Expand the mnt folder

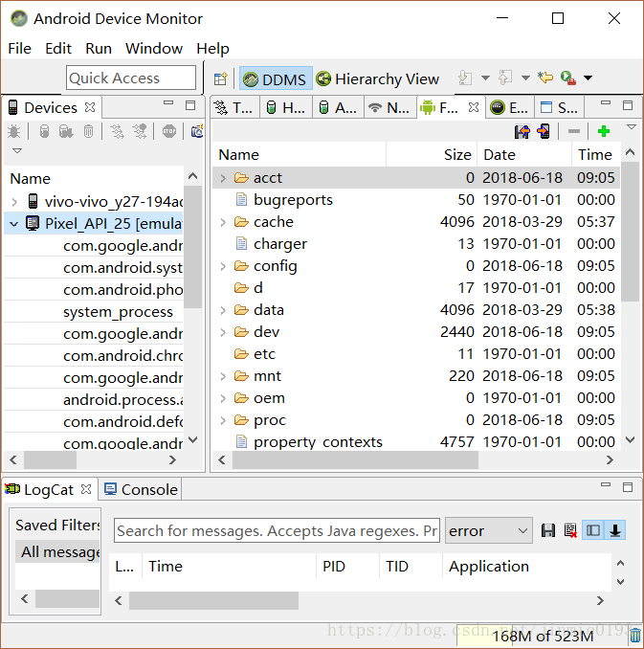223,376
